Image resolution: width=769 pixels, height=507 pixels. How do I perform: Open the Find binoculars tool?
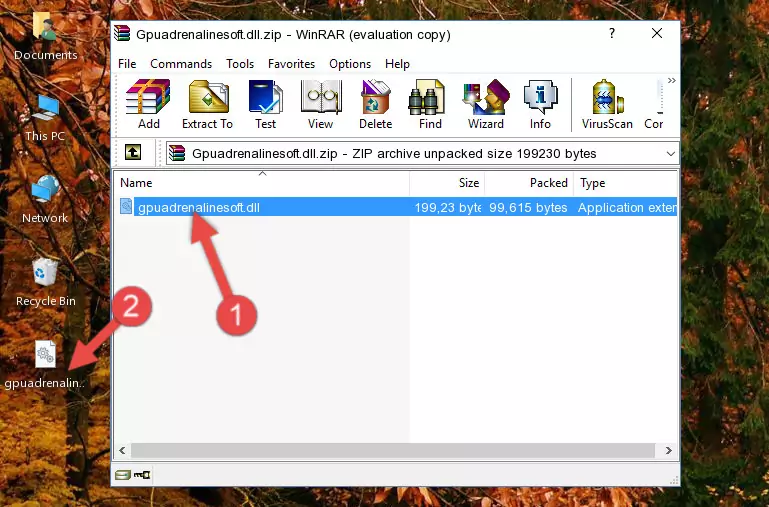(x=430, y=104)
